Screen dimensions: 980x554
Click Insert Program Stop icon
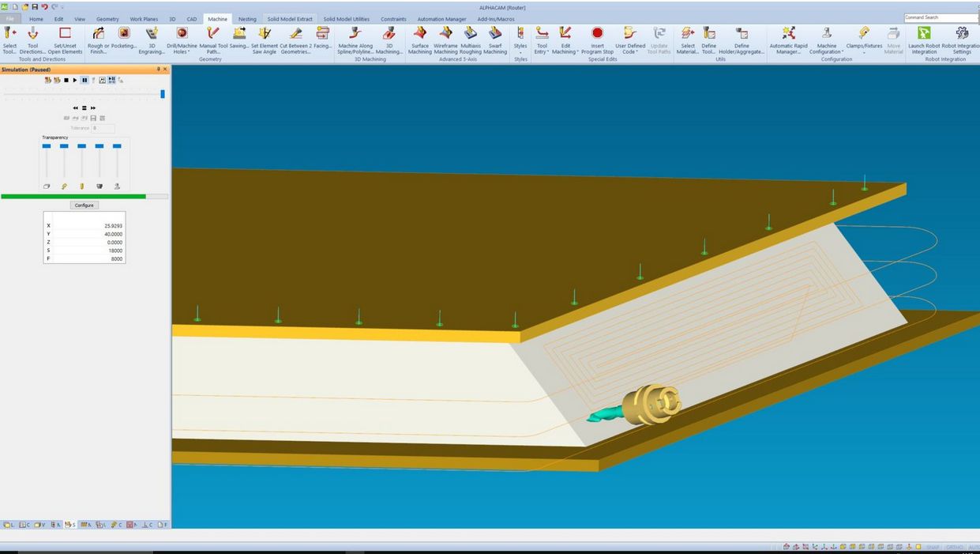[x=597, y=33]
